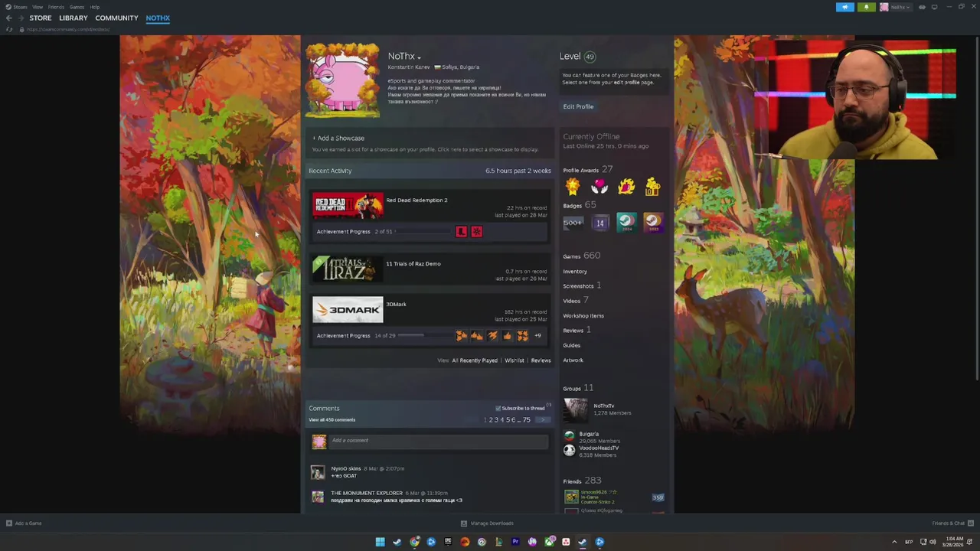Open the Screenshots link
Viewport: 980px width, 551px height.
click(x=578, y=285)
